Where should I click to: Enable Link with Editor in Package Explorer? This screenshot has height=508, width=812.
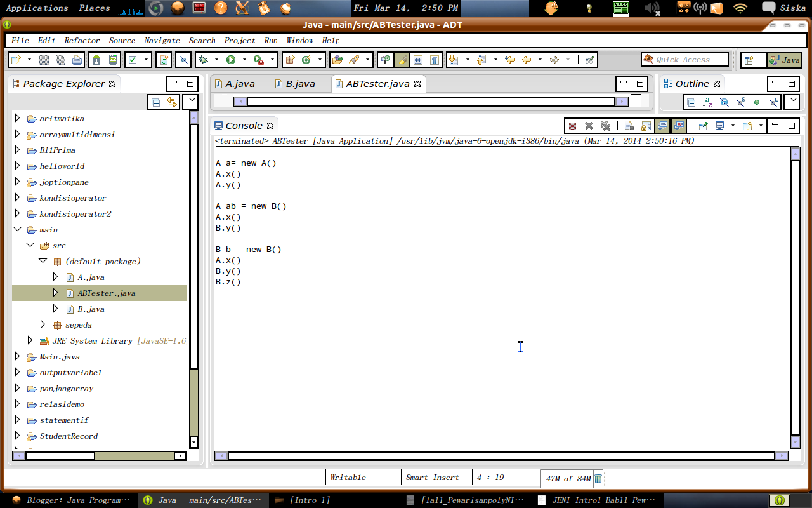pos(170,102)
